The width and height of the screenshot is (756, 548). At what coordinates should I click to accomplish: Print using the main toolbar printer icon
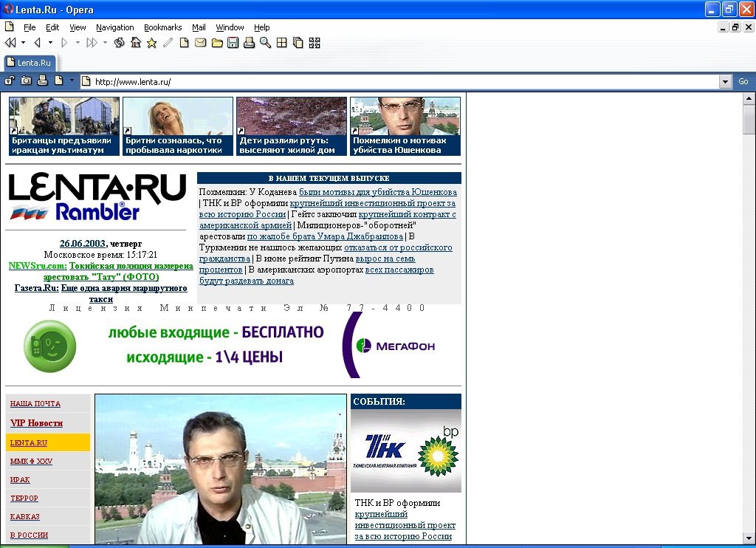tap(249, 43)
